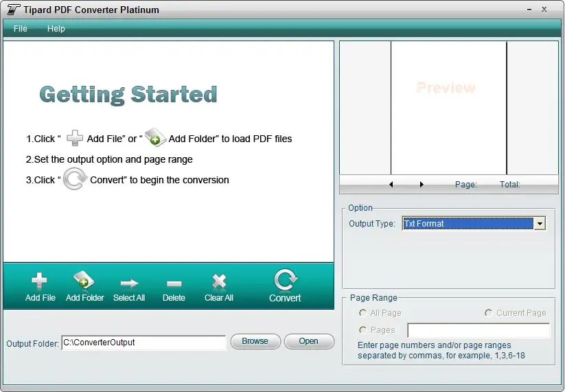The width and height of the screenshot is (565, 392).
Task: Start conversion with the Convert icon
Action: 286,279
